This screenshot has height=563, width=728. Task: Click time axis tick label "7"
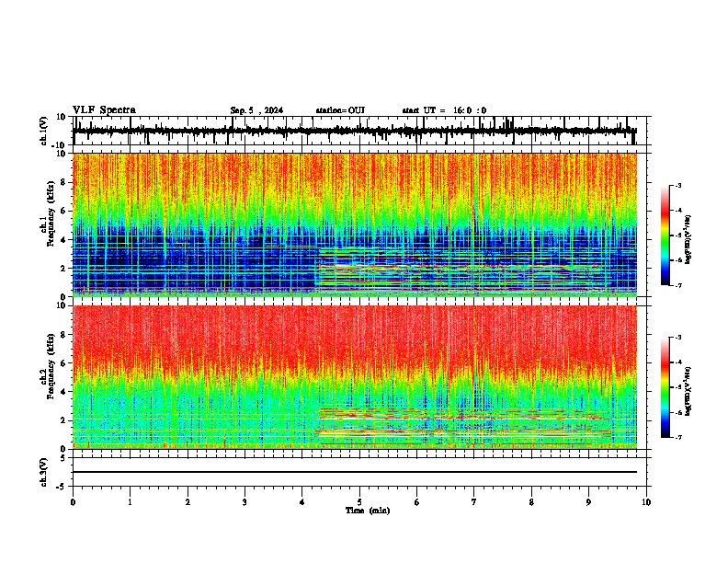click(x=474, y=502)
